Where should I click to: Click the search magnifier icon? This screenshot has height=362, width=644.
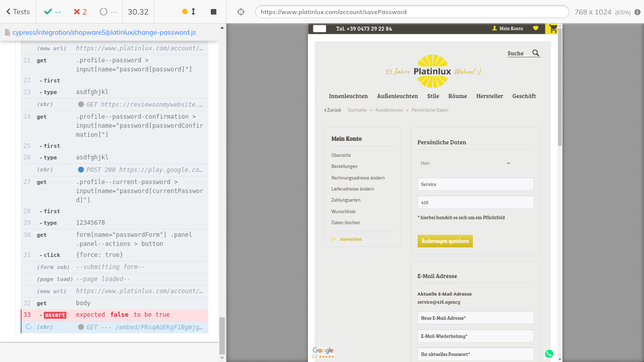535,53
